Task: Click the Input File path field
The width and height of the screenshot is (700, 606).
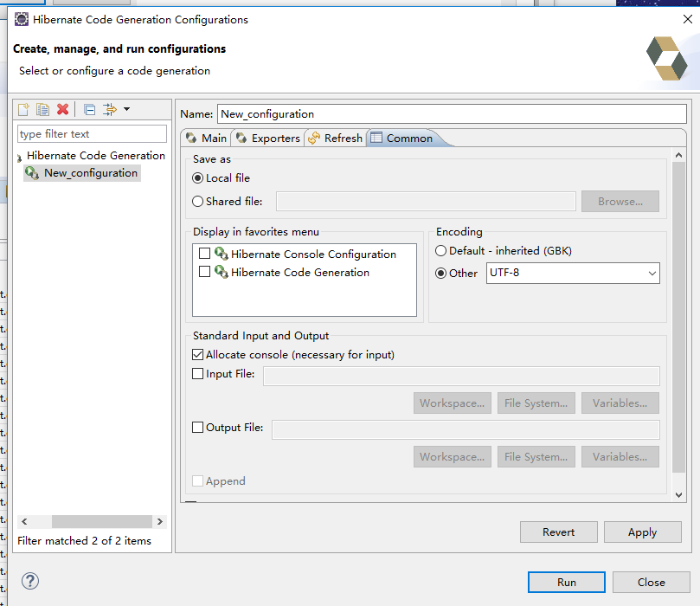Action: [x=461, y=376]
